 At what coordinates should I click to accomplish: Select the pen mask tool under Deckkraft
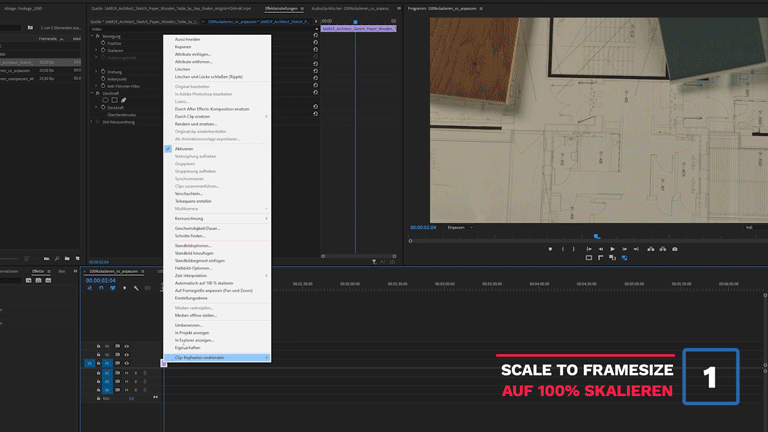(123, 100)
